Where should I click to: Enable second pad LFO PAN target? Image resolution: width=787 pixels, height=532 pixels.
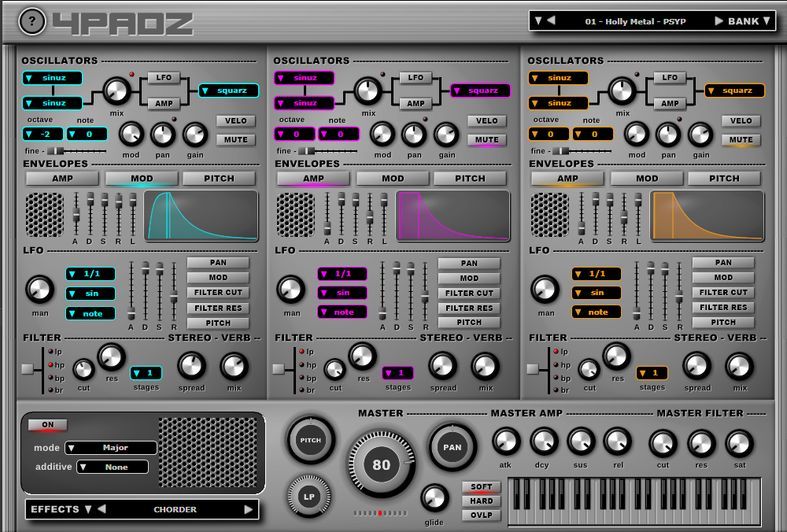(469, 263)
